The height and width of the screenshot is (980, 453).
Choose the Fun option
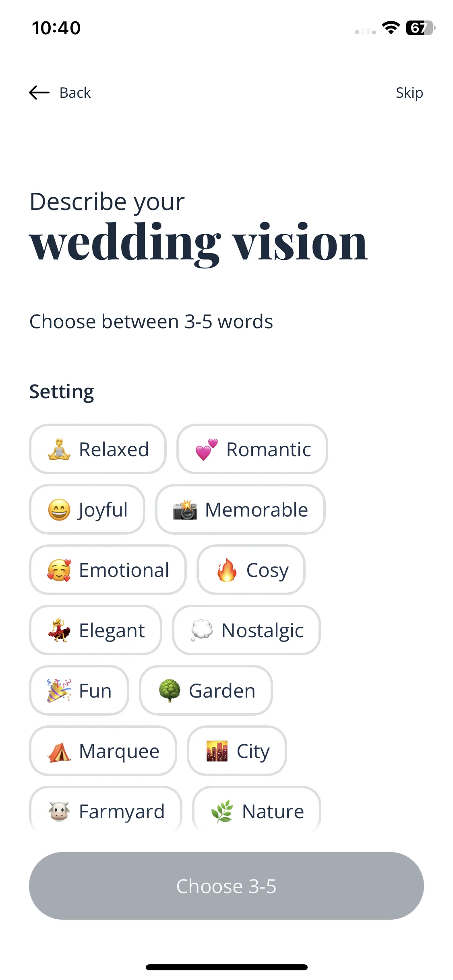coord(79,690)
